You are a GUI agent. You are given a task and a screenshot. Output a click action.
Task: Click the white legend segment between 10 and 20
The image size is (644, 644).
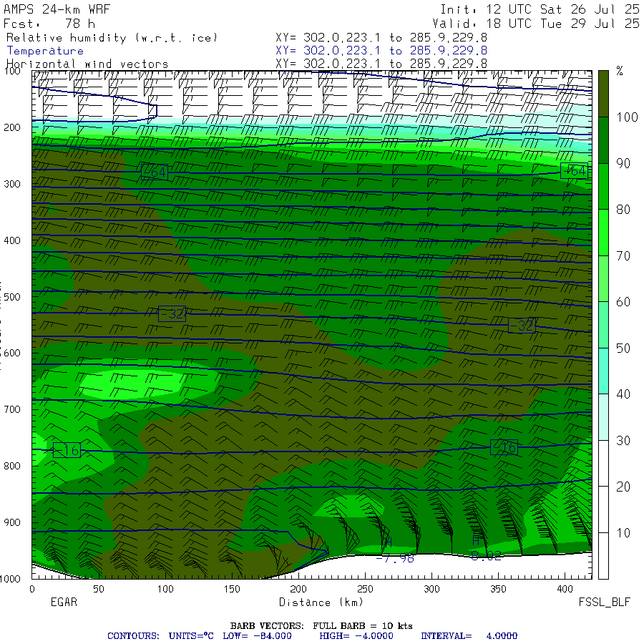click(x=603, y=509)
